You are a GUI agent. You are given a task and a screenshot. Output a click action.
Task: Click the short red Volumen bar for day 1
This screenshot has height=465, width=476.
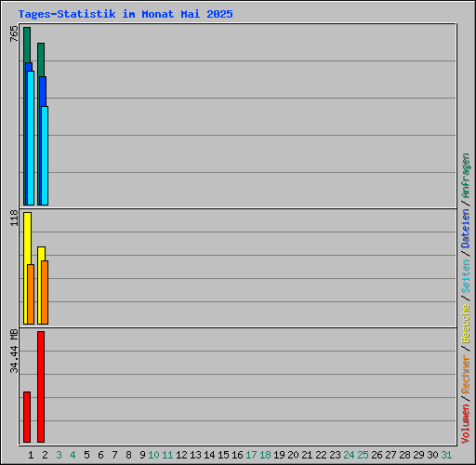coord(27,418)
